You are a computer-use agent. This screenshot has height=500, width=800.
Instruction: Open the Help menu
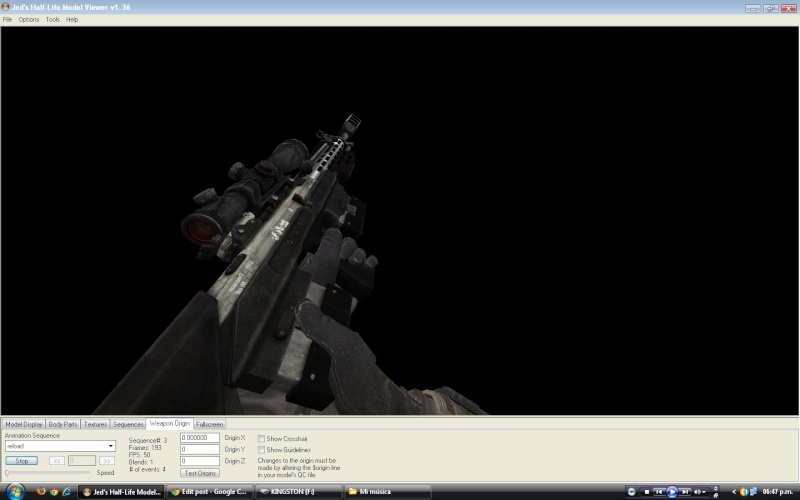click(72, 19)
